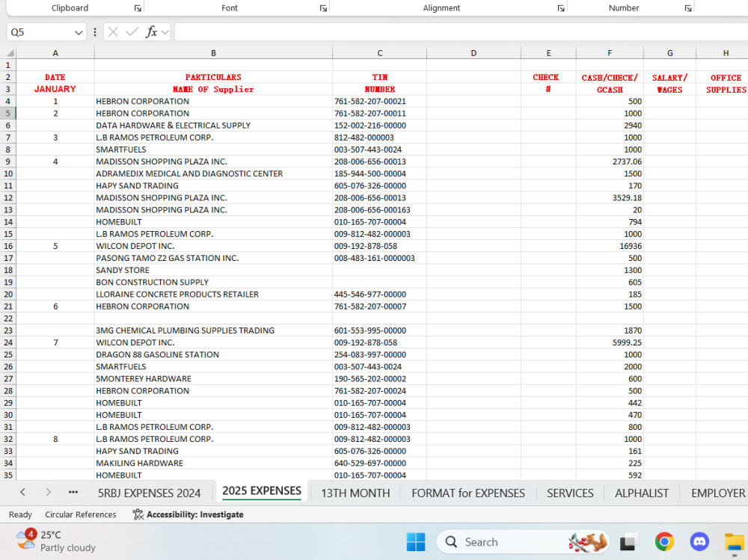Viewport: 748px width, 560px height.
Task: Click the formula bar input field
Action: coord(461,32)
